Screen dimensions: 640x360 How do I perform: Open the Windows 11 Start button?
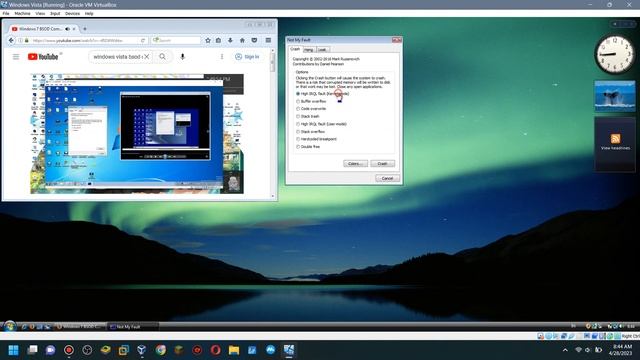13,350
